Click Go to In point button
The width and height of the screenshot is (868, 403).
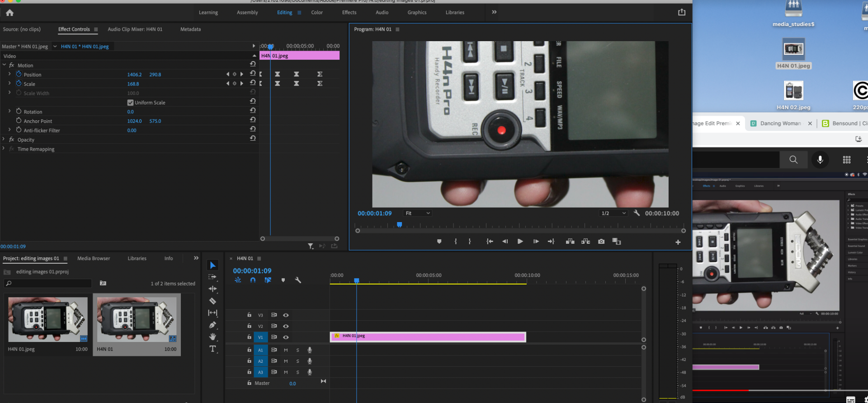(x=490, y=242)
